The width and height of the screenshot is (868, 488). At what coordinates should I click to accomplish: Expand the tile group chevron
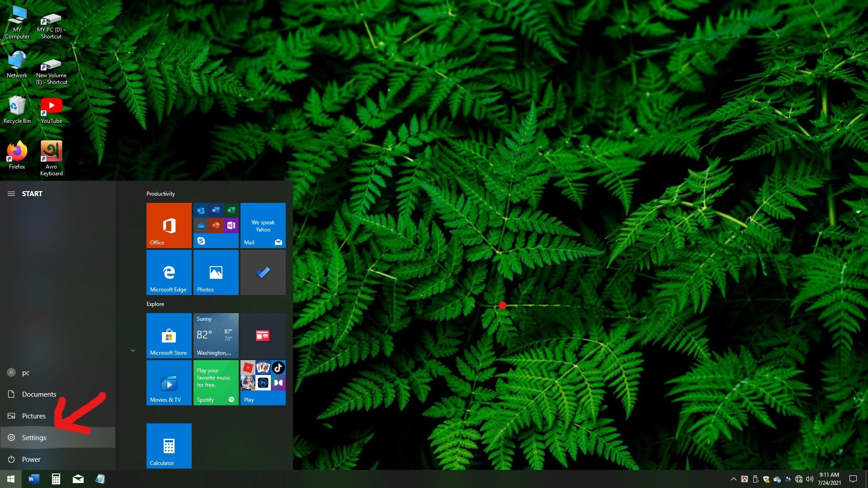[133, 351]
